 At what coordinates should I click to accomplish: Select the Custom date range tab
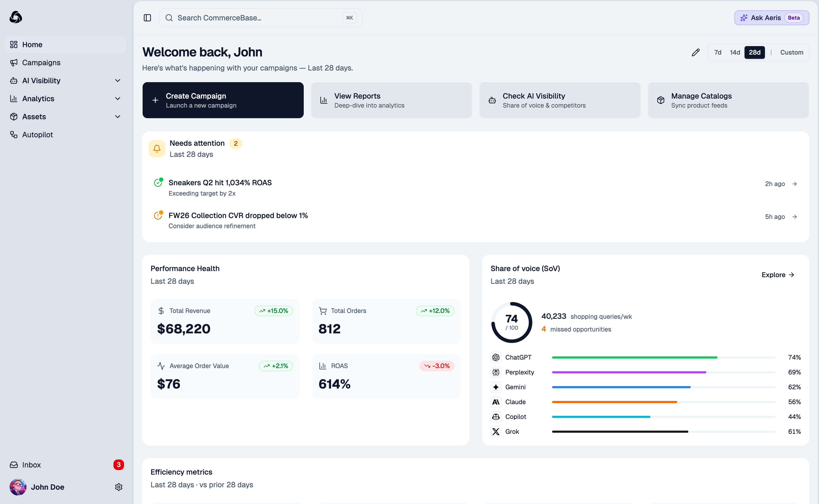792,52
